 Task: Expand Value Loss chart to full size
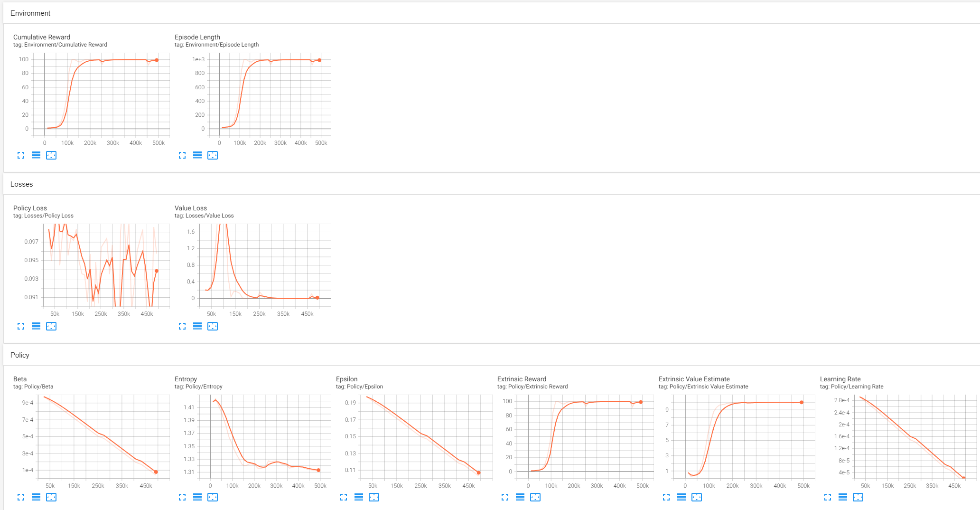(182, 326)
